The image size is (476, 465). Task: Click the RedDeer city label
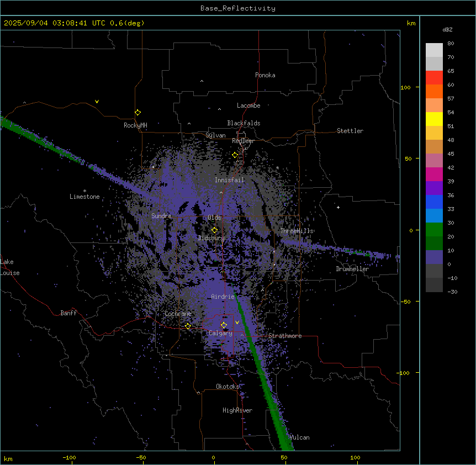tap(243, 141)
